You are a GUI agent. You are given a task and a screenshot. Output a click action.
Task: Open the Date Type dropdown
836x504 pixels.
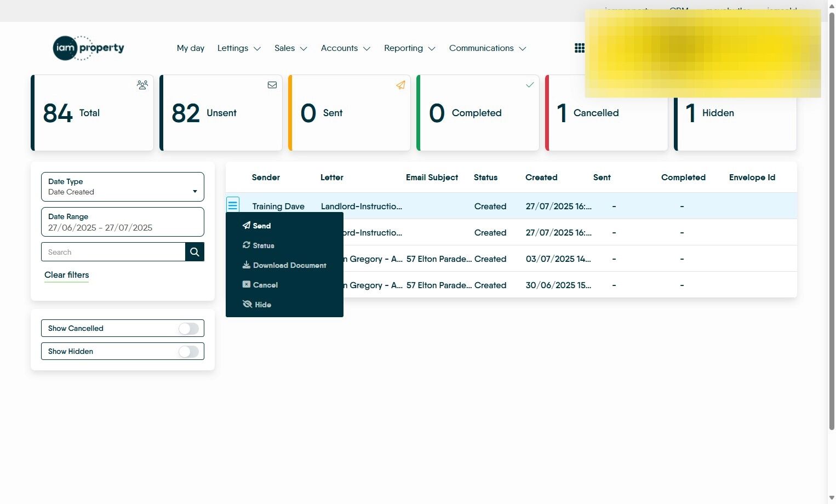click(123, 187)
